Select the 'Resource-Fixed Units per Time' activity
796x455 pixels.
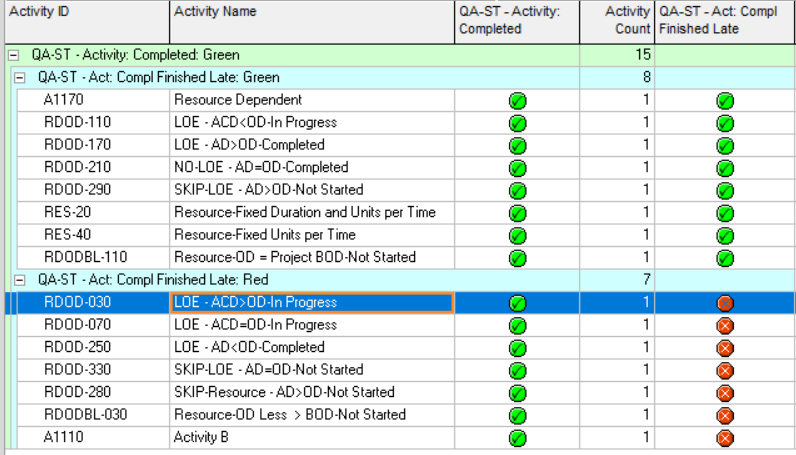265,235
